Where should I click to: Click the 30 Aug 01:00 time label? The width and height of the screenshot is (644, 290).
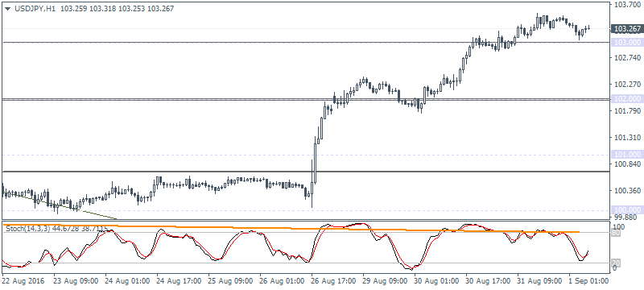(x=437, y=281)
